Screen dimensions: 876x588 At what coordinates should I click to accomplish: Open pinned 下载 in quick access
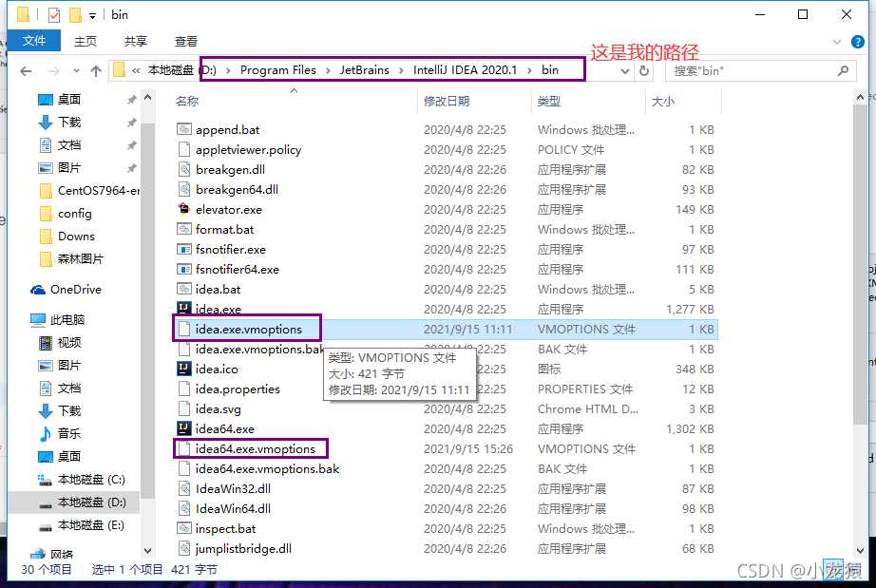(x=69, y=123)
